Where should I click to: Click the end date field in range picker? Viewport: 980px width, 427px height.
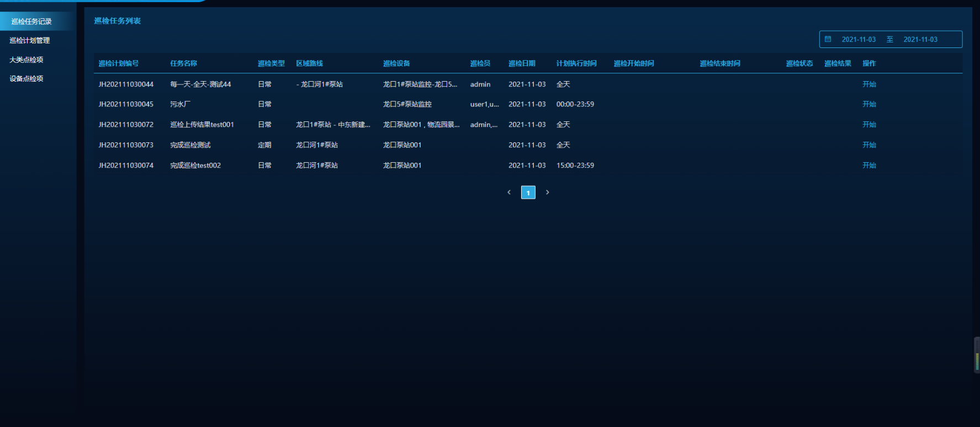[x=920, y=40]
